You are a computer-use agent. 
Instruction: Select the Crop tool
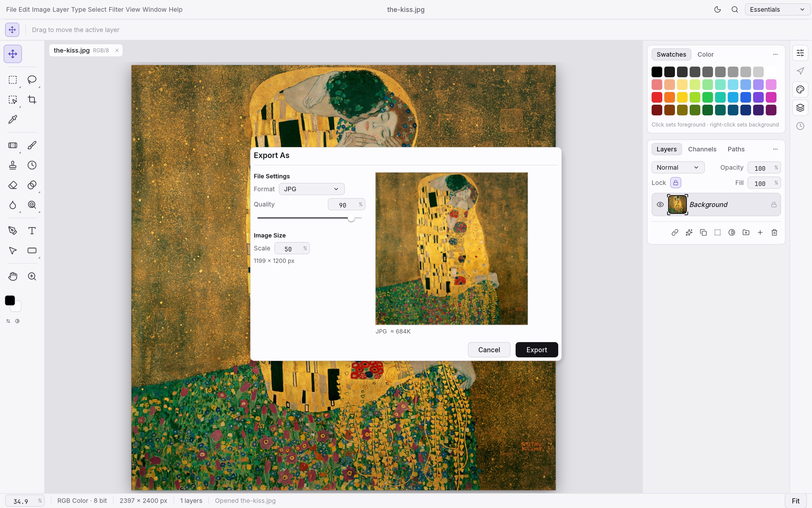pyautogui.click(x=32, y=100)
